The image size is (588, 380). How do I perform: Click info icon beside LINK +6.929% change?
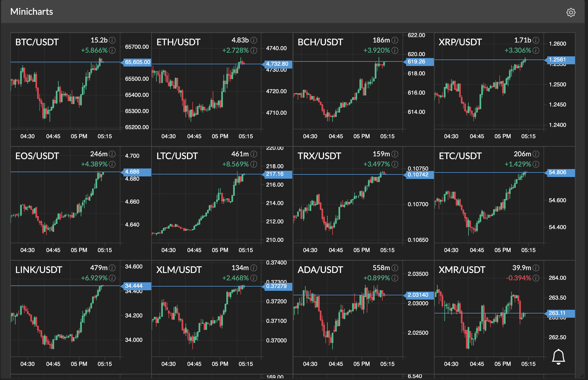point(112,278)
